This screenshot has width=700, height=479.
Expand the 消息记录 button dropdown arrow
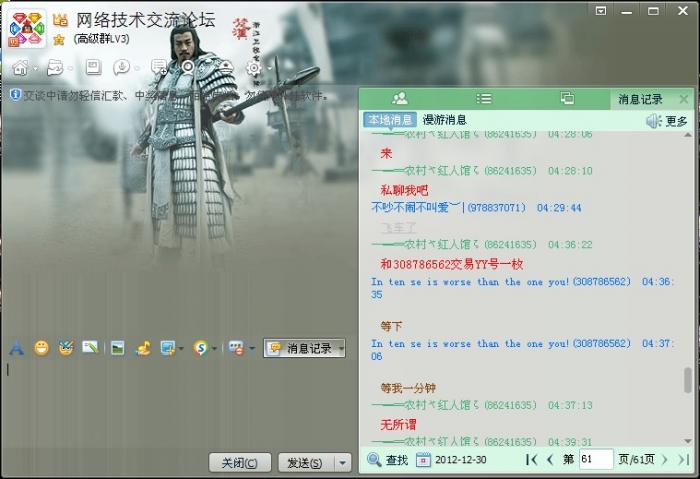point(341,349)
